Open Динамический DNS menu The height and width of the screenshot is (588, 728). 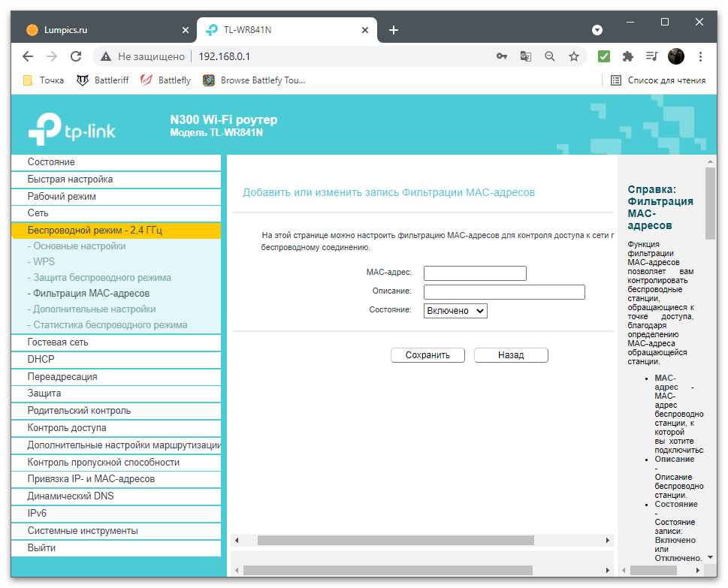pos(116,496)
